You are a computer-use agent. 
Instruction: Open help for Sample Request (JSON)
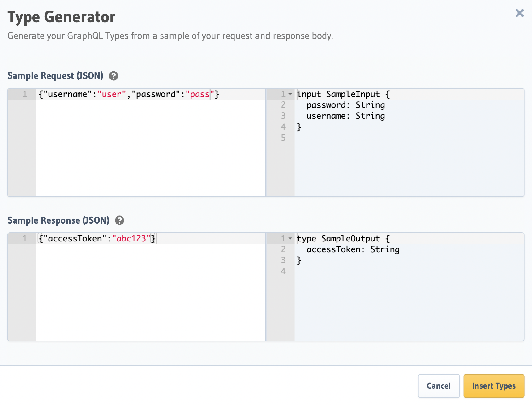click(x=114, y=76)
